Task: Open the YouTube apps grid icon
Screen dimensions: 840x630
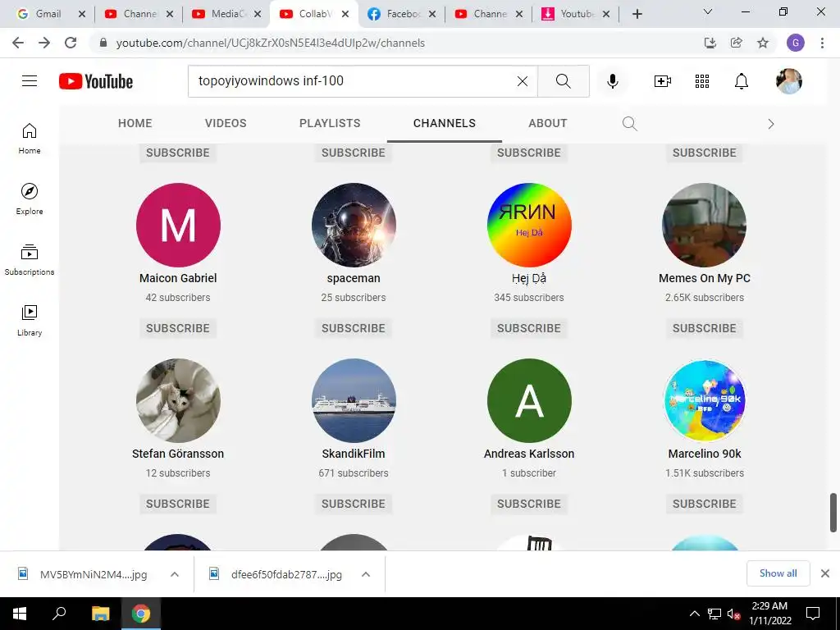Action: click(x=702, y=81)
